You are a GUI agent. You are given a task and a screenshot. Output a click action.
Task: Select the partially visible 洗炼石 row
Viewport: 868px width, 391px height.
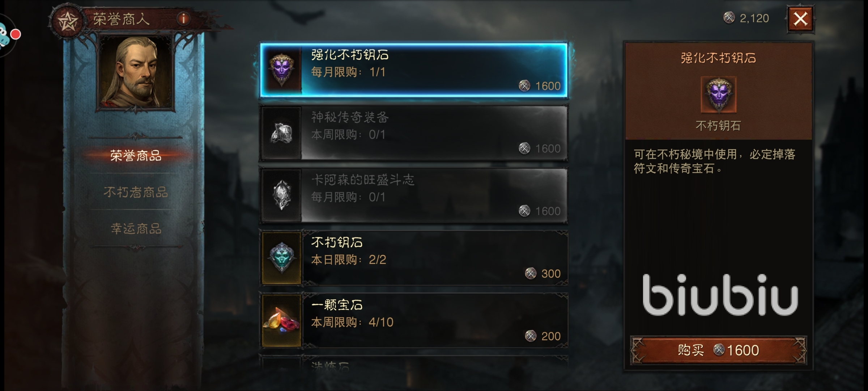coord(414,363)
